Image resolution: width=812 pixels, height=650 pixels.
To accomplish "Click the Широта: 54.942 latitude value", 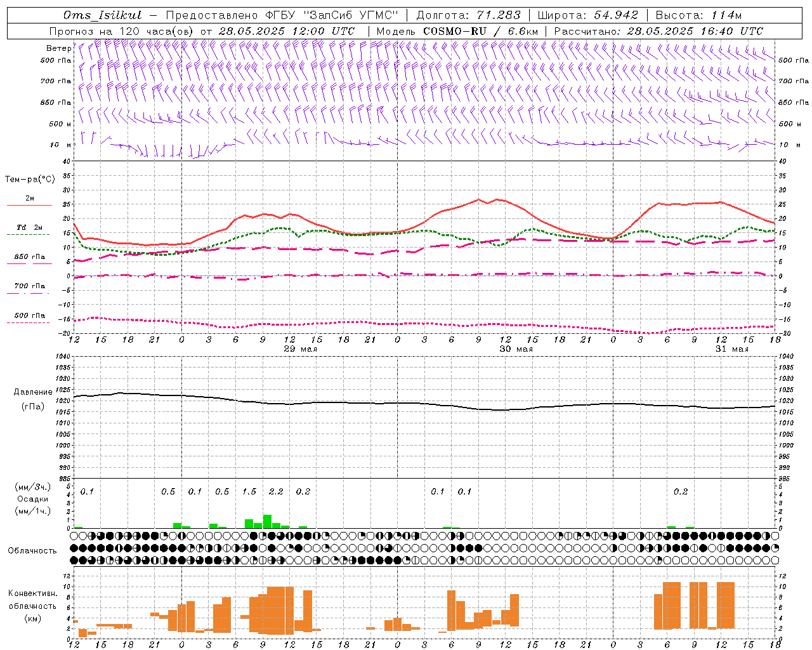I will coord(587,15).
